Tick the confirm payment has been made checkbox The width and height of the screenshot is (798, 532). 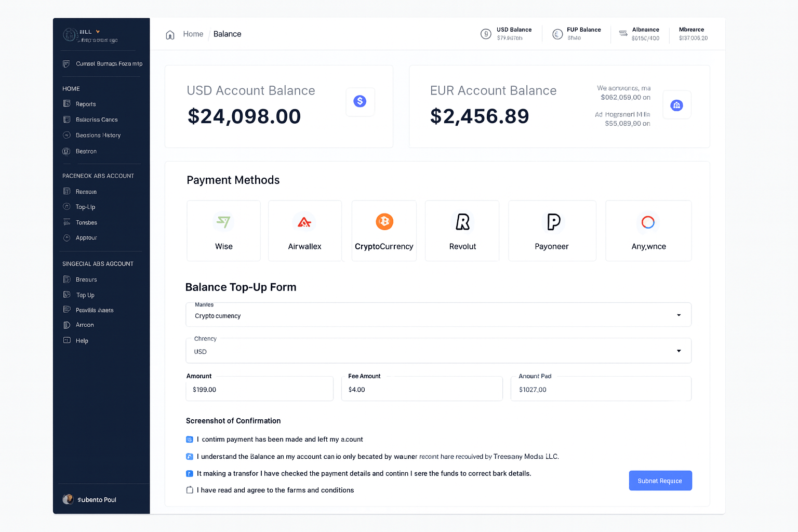pos(190,440)
